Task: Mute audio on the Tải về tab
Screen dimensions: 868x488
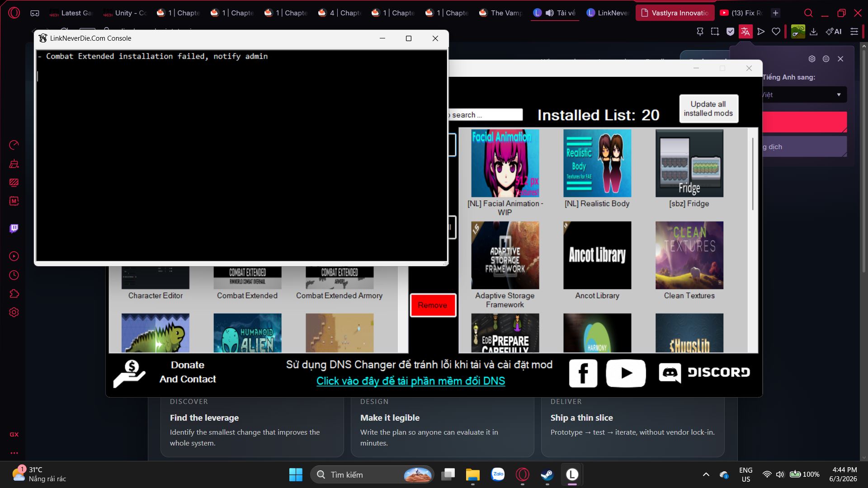Action: click(x=549, y=13)
